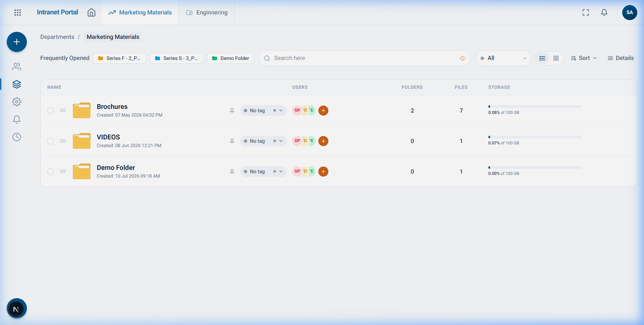The width and height of the screenshot is (644, 325).
Task: Open the No tag dropdown for Brochures
Action: [263, 111]
